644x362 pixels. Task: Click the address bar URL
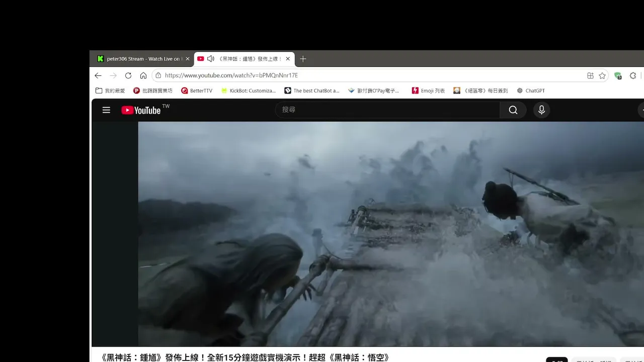pyautogui.click(x=231, y=75)
